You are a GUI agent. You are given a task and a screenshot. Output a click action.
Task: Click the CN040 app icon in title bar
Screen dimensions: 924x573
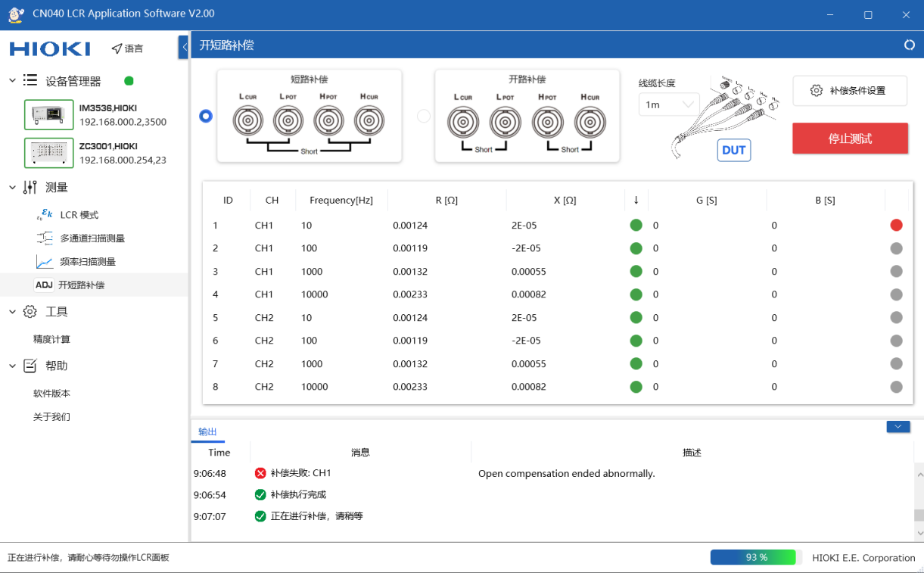(x=16, y=14)
